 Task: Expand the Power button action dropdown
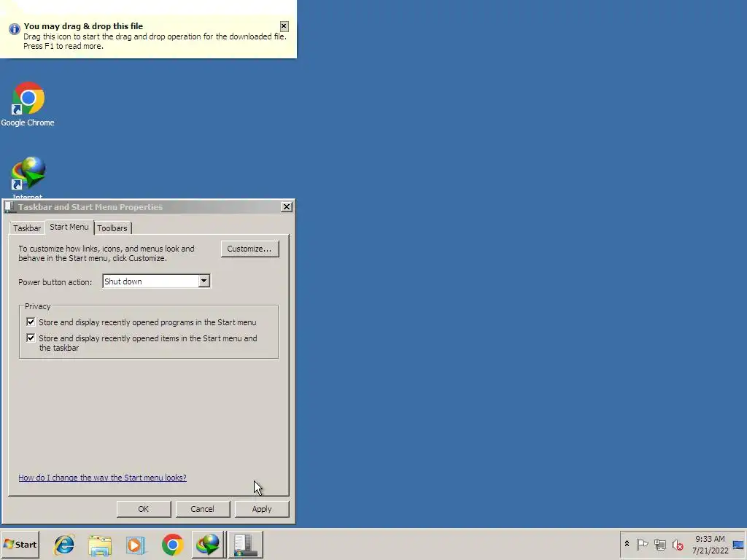point(204,281)
